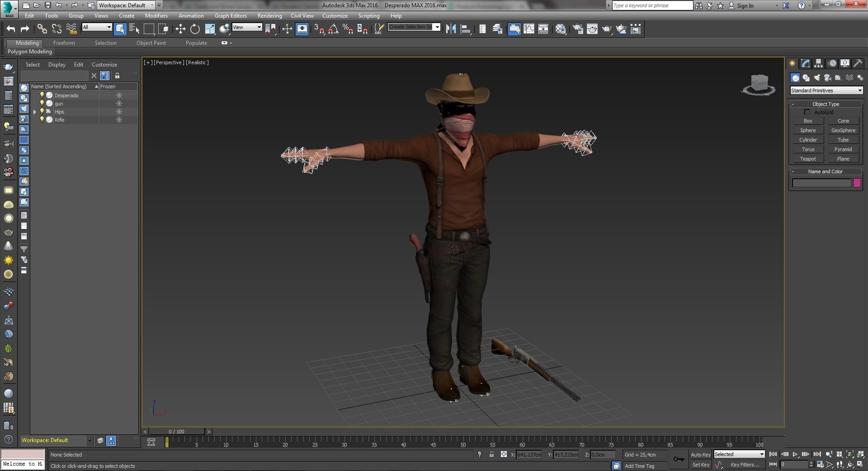Open the Selected key filter dropdown
The image size is (868, 471).
click(739, 454)
